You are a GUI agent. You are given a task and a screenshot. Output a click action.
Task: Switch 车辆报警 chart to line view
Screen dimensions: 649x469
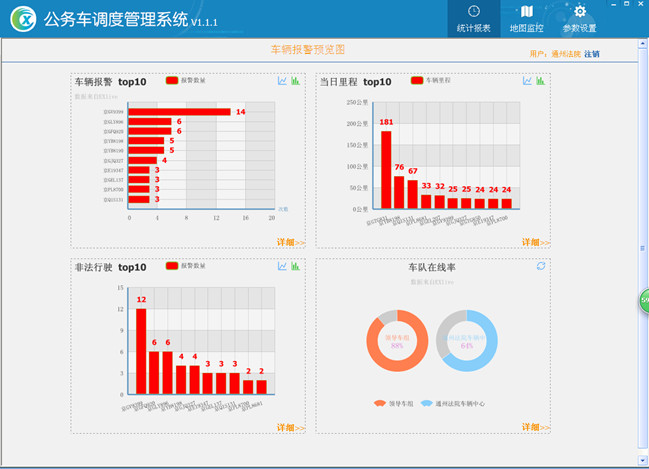coord(283,81)
